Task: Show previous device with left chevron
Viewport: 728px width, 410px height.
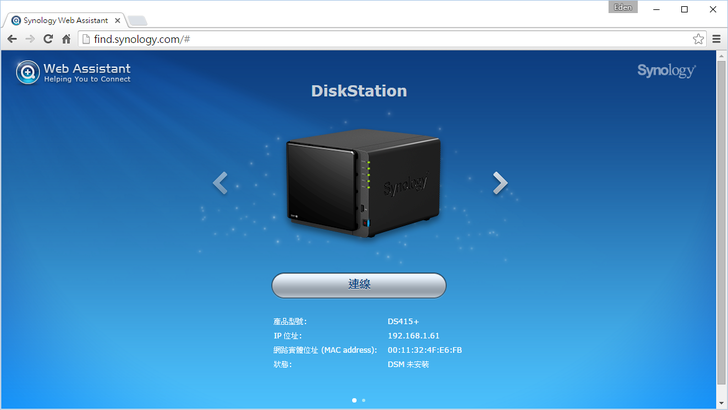Action: [x=220, y=183]
